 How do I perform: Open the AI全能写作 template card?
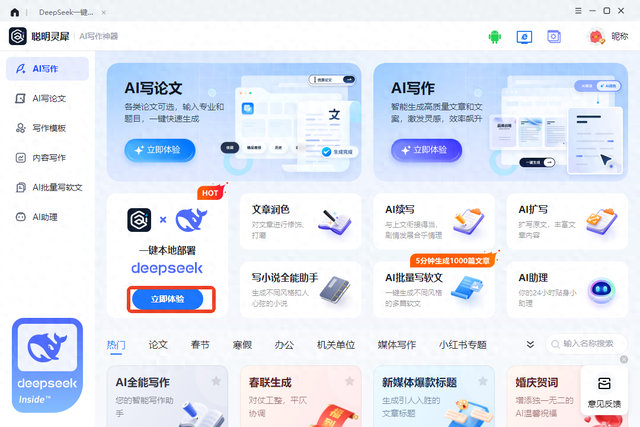click(x=167, y=396)
